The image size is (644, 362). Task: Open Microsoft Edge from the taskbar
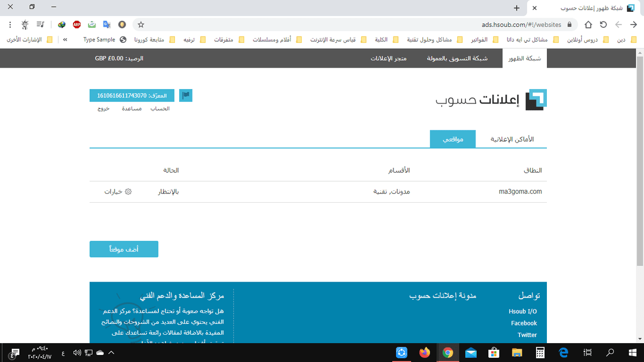pos(563,352)
